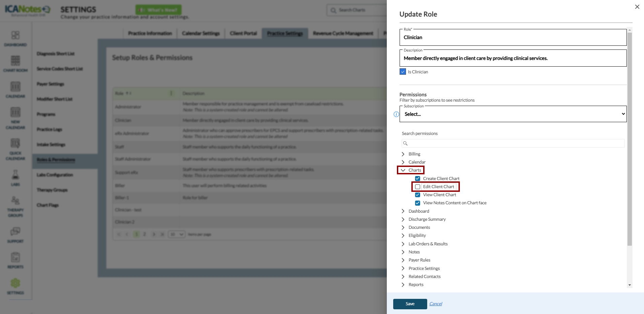The width and height of the screenshot is (644, 314).
Task: Expand the Lab Orders & Results group
Action: [x=403, y=244]
